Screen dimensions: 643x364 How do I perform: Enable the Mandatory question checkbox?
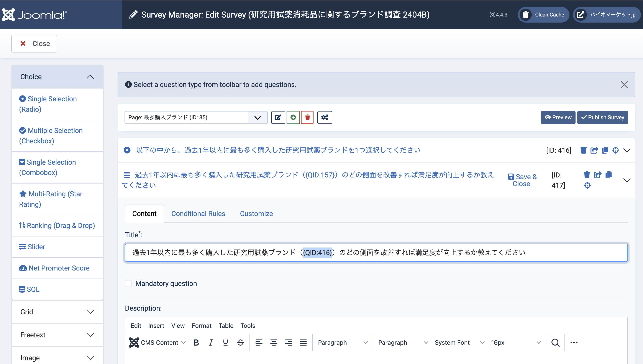(x=128, y=284)
